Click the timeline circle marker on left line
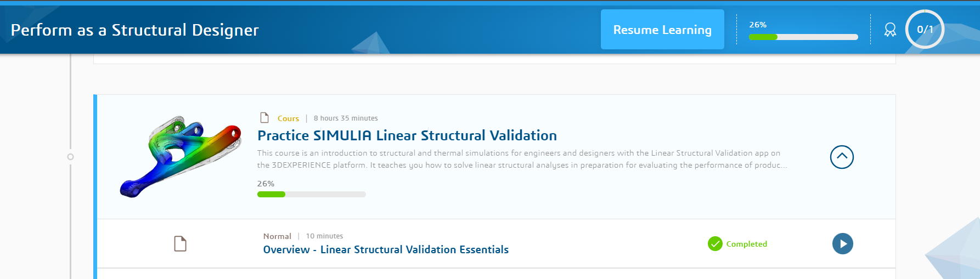Viewport: 980px width, 279px height. [x=70, y=157]
